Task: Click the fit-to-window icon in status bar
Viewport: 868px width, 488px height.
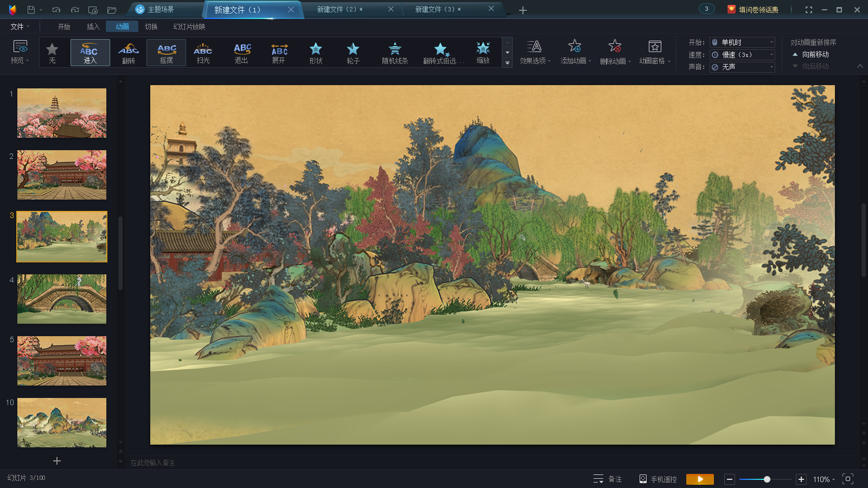Action: pos(848,479)
